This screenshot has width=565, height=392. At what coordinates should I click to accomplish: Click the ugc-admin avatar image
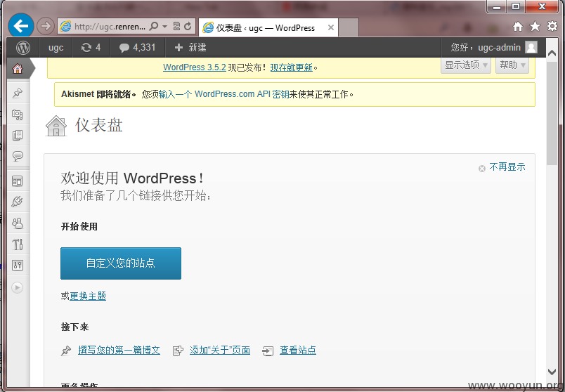[x=531, y=47]
